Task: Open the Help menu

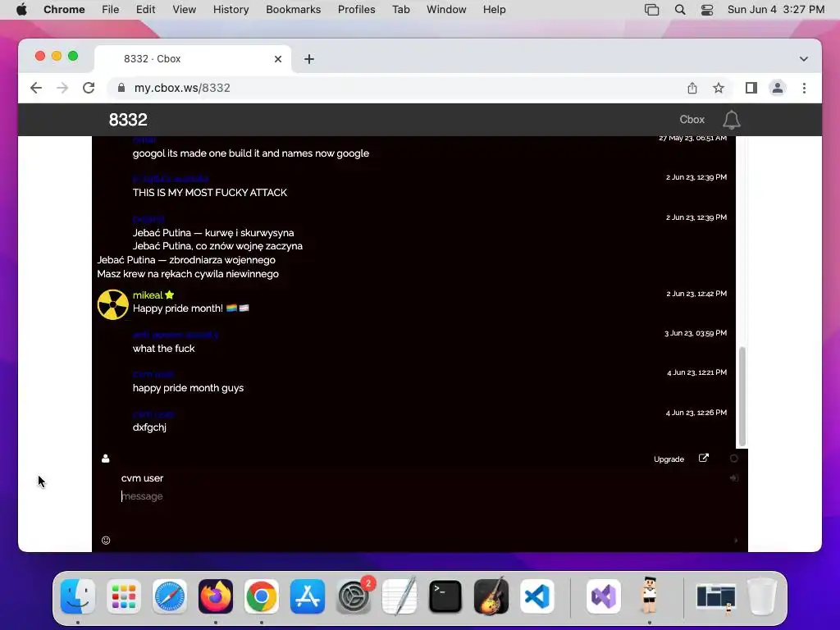Action: point(494,10)
